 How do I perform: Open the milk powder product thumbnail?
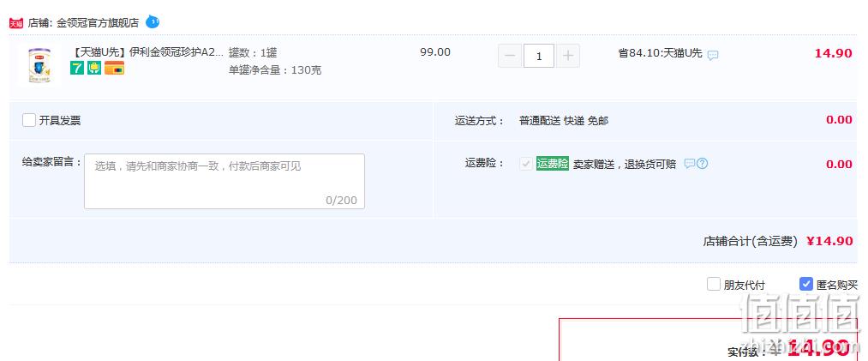point(39,65)
